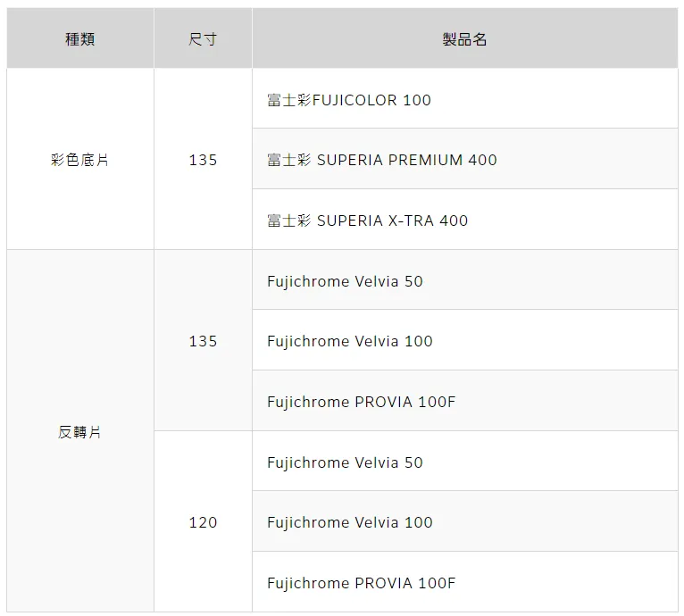Click the 尺寸 column header
This screenshot has width=684, height=616.
[203, 38]
